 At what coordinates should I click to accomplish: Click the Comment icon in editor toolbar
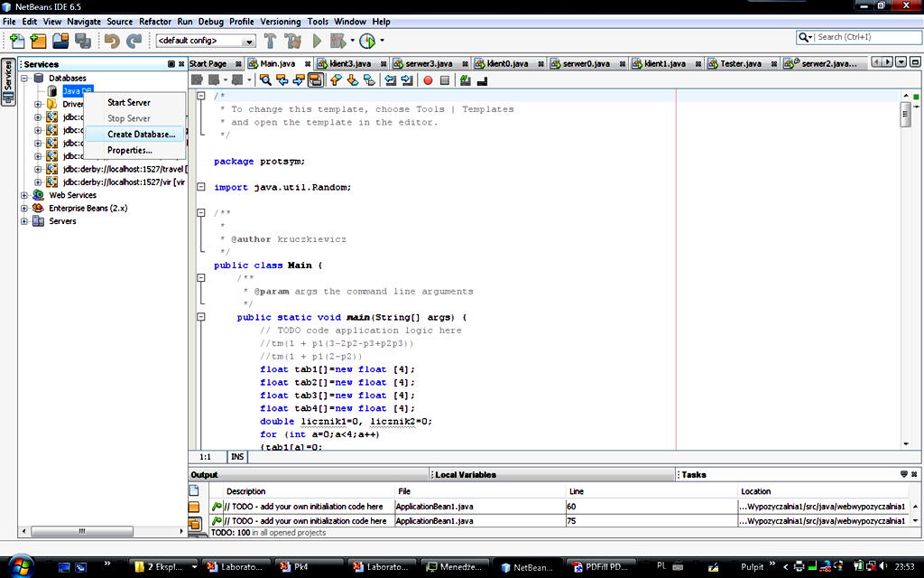pos(466,80)
